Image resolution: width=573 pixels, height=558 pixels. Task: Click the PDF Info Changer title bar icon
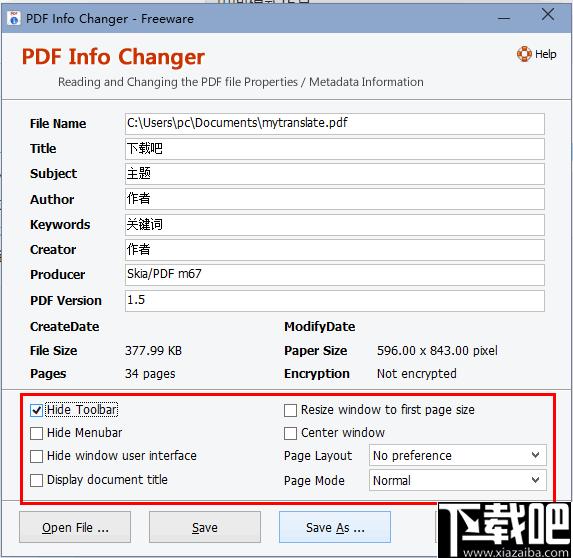pos(14,18)
